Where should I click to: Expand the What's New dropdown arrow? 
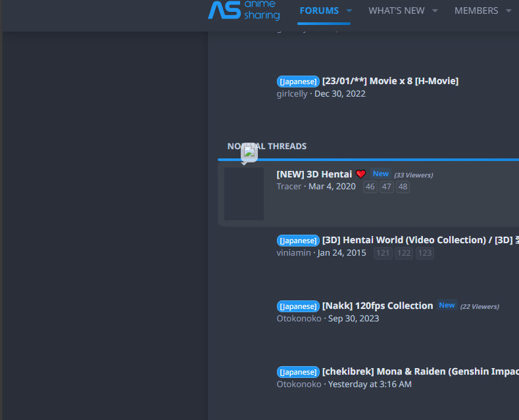pyautogui.click(x=435, y=11)
